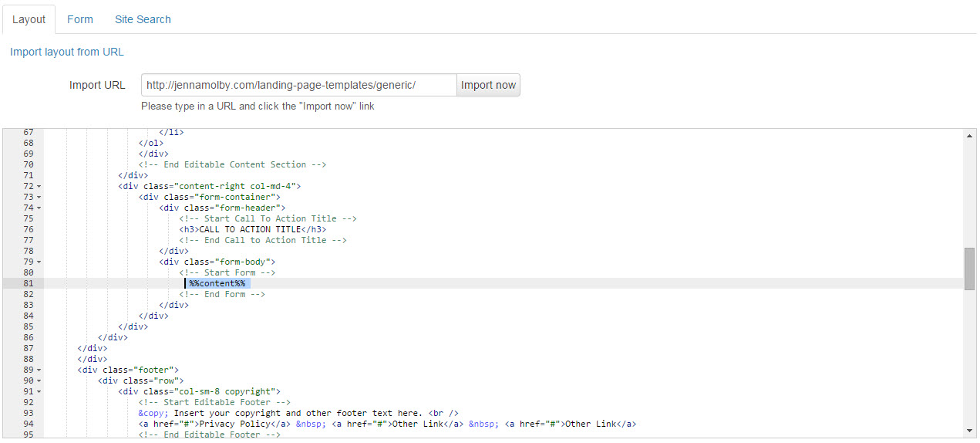
Task: Fold the form-body div at line 79
Action: (x=39, y=262)
